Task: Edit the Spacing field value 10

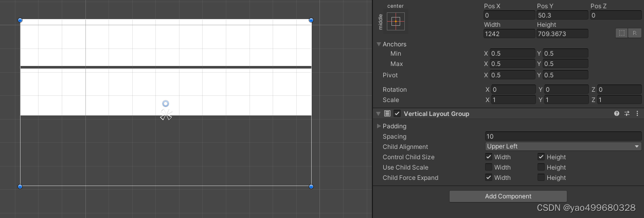Action: 563,137
